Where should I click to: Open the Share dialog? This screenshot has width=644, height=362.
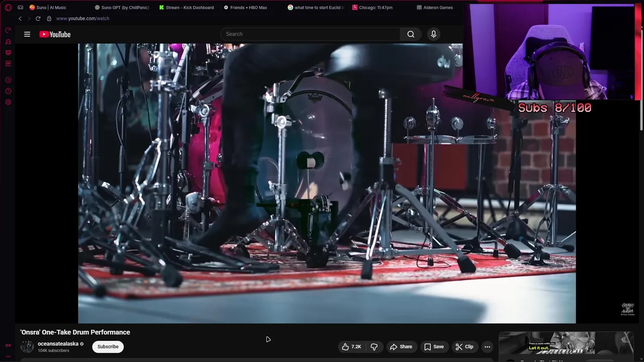pos(401,346)
